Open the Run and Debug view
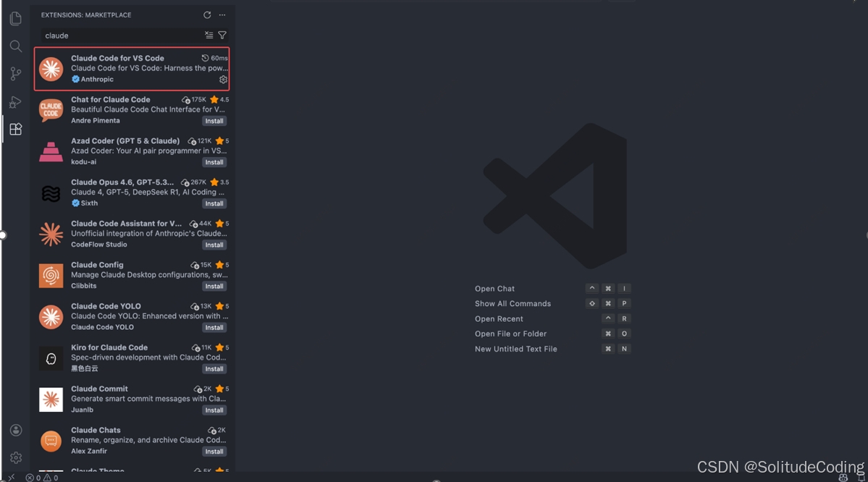This screenshot has height=482, width=868. point(15,102)
